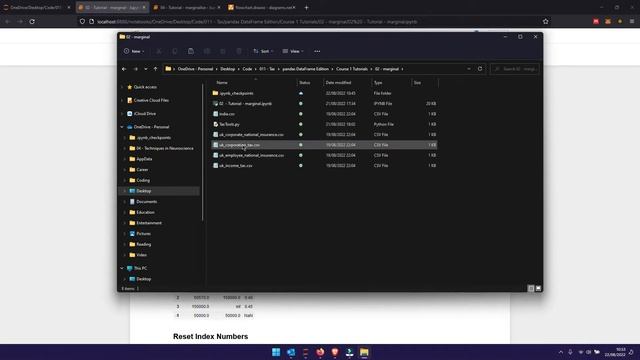Open the New item dropdown
Screen dimensions: 640x360
point(134,51)
